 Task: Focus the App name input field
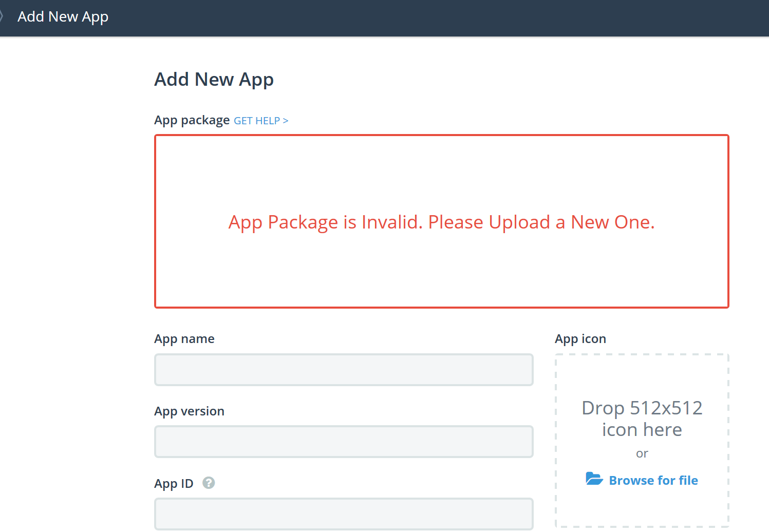(344, 370)
